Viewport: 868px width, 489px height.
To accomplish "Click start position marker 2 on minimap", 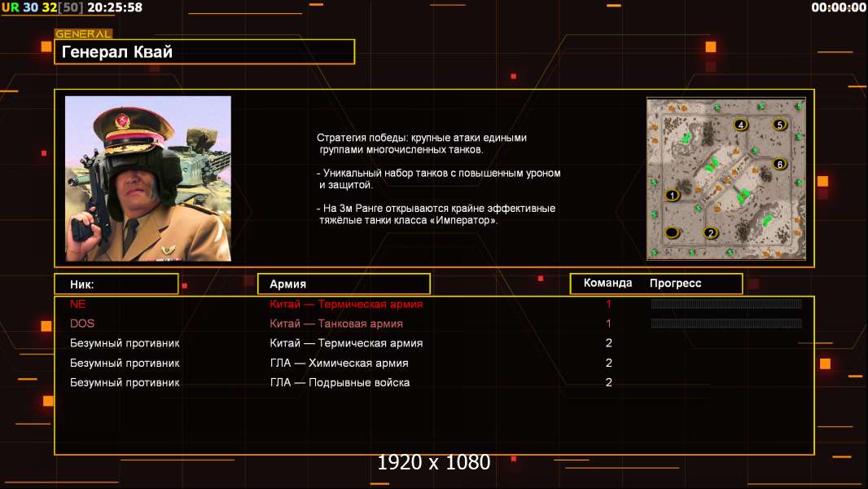I will point(711,233).
